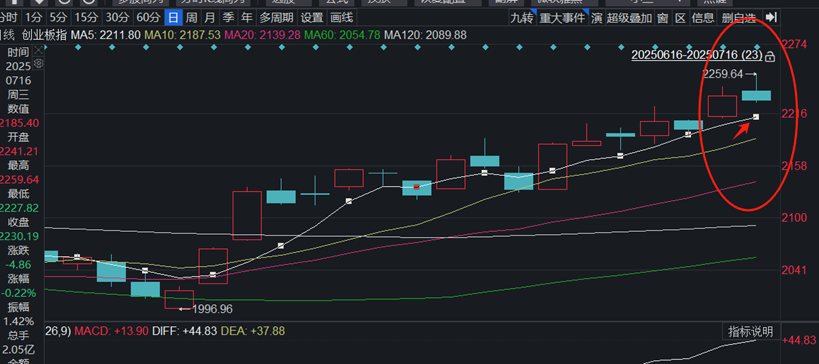Open the 多周期 multi-period selector
The height and width of the screenshot is (364, 819).
point(276,18)
